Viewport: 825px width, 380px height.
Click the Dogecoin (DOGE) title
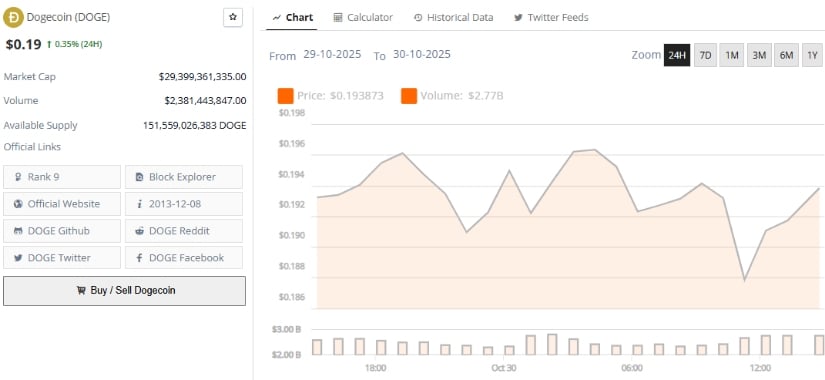coord(68,17)
